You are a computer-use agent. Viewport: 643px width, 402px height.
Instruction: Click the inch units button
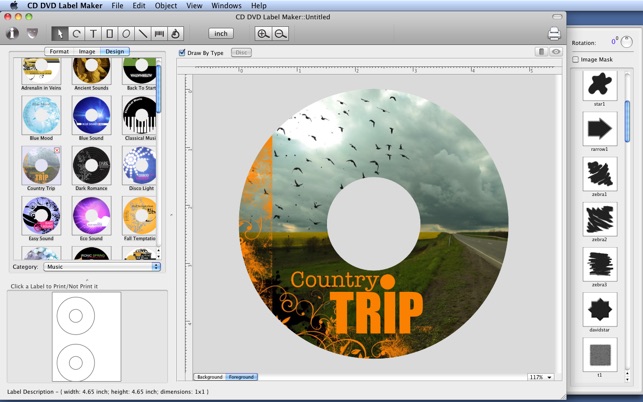click(221, 34)
